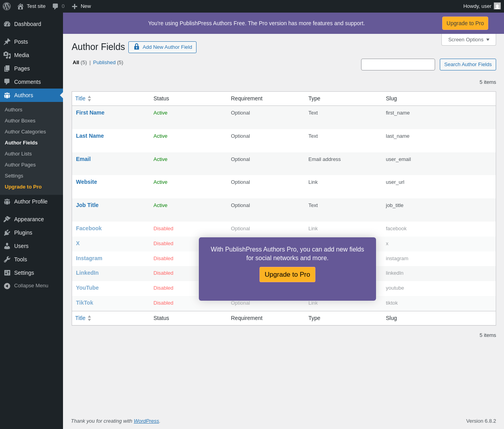Image resolution: width=504 pixels, height=429 pixels.
Task: Open the Job Title field
Action: point(87,205)
